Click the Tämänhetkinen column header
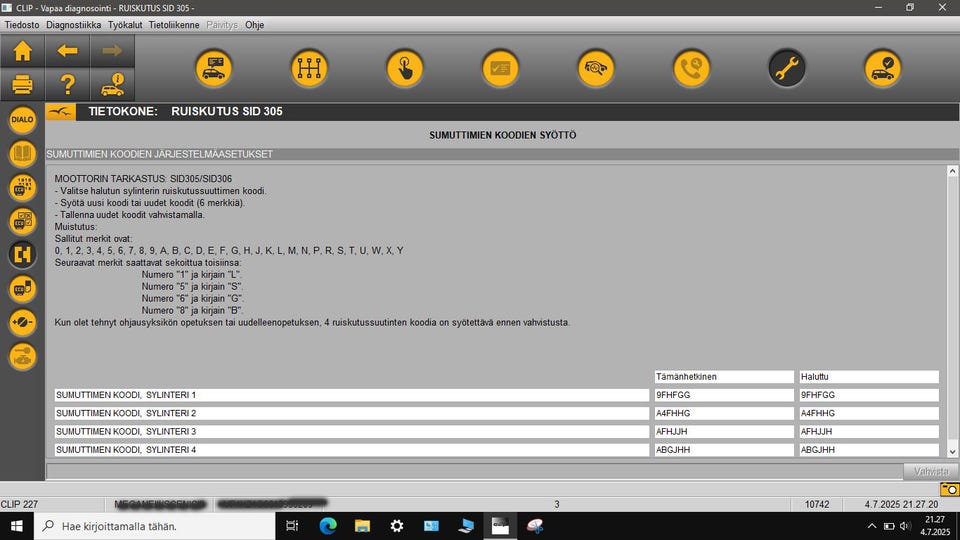Image resolution: width=960 pixels, height=540 pixels. tap(724, 377)
